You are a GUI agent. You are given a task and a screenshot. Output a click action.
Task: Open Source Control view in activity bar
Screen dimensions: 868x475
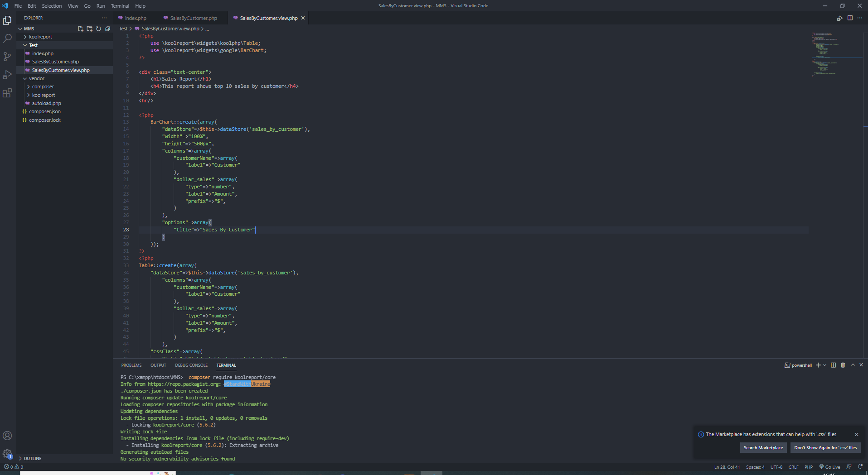(7, 56)
